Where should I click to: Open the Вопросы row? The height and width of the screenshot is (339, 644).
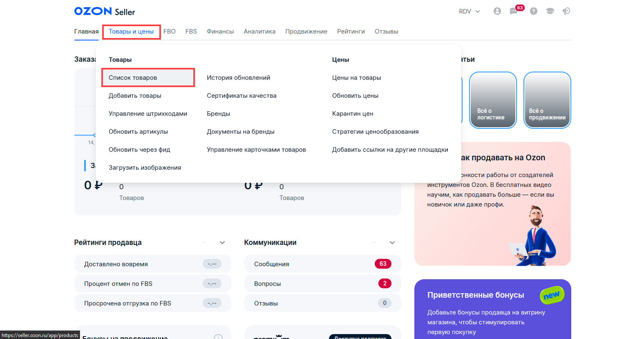coord(323,283)
